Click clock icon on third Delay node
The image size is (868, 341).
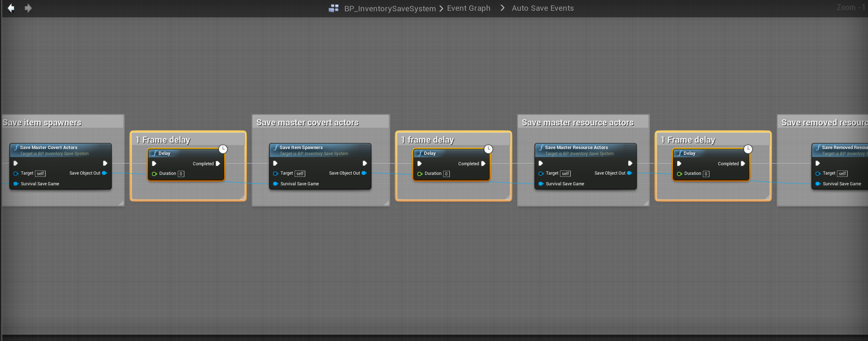748,149
